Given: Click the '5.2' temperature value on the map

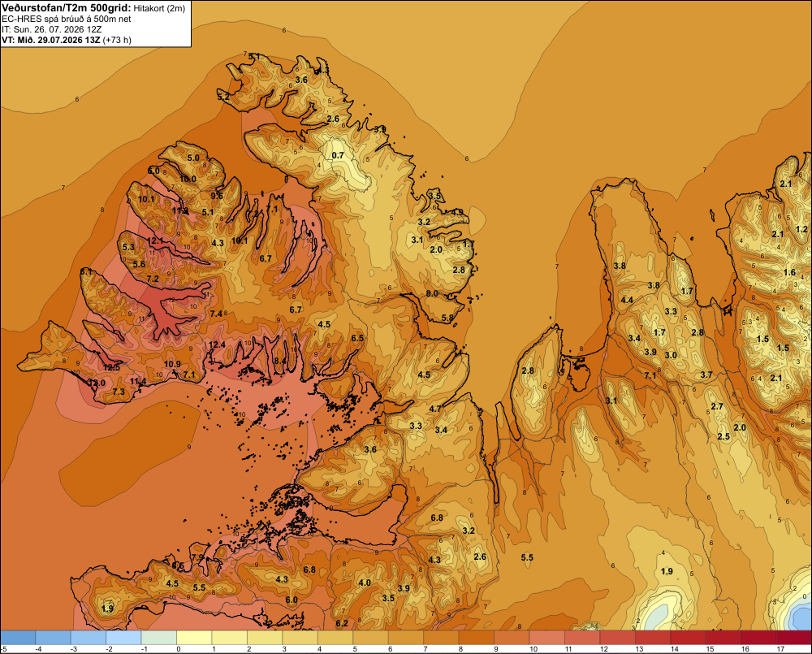Looking at the screenshot, I should pos(223,97).
